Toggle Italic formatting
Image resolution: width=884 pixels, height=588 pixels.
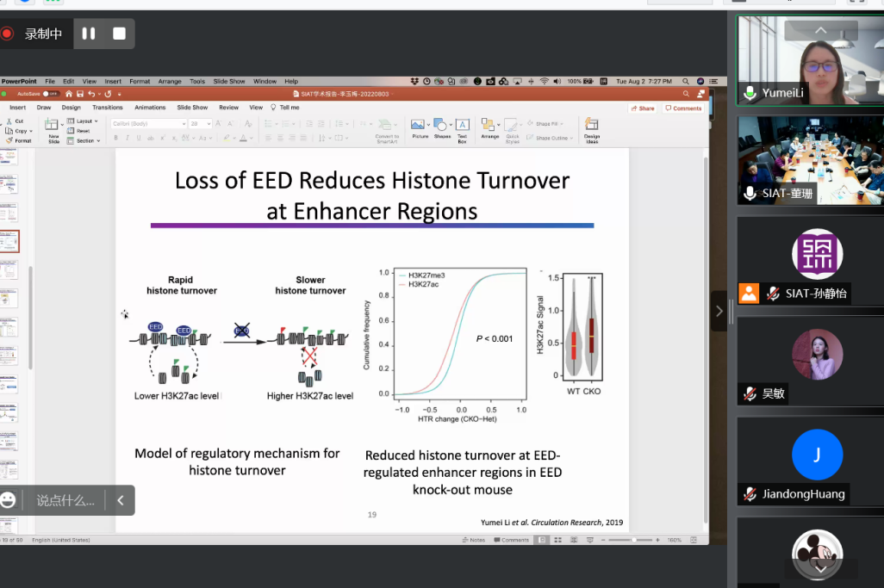128,138
